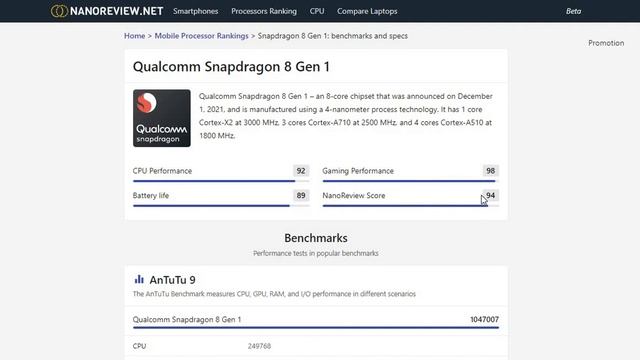The height and width of the screenshot is (360, 640).
Task: Click the AnTuTu total score 1047007
Action: (484, 319)
